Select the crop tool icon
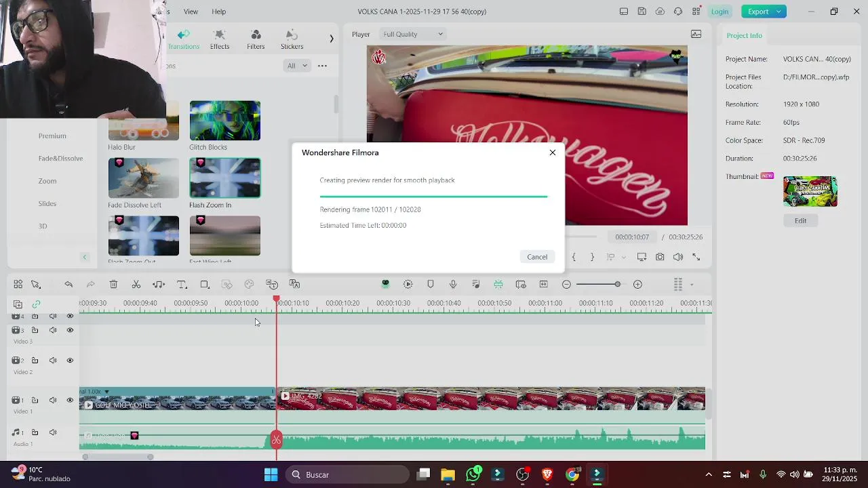This screenshot has width=868, height=488. (x=204, y=285)
